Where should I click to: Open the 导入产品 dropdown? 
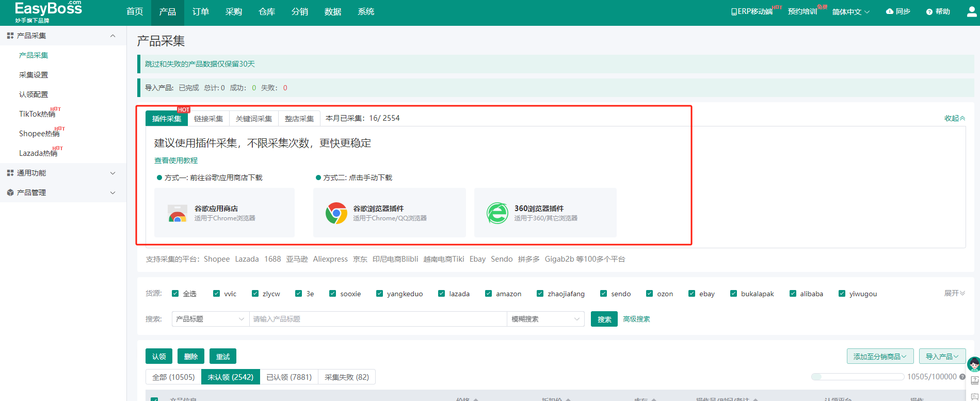tap(942, 356)
